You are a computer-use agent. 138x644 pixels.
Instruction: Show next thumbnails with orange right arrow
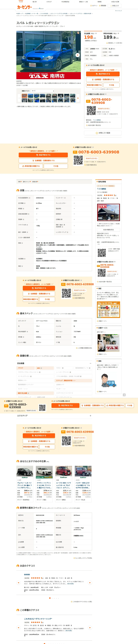pyautogui.click(x=78, y=98)
